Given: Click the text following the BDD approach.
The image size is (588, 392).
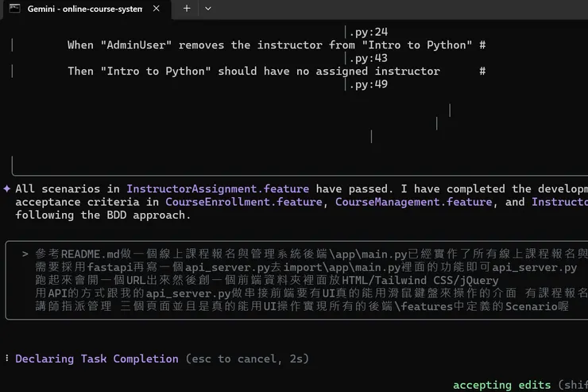Looking at the screenshot, I should click(x=103, y=215).
